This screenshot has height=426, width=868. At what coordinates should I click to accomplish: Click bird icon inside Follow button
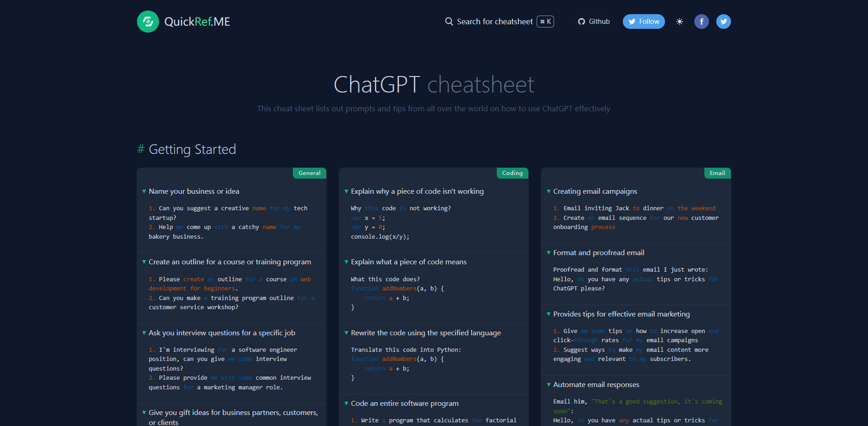632,22
